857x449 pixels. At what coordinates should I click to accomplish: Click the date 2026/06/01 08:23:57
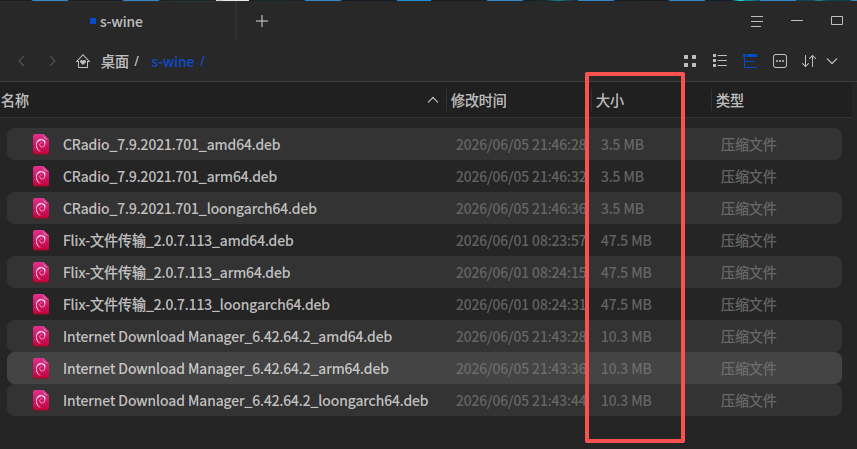click(521, 240)
